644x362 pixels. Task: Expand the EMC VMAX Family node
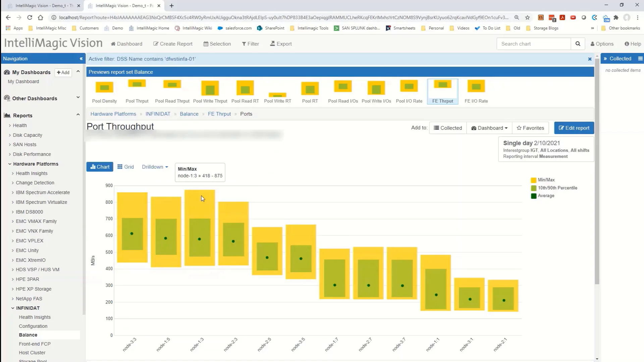tap(13, 221)
